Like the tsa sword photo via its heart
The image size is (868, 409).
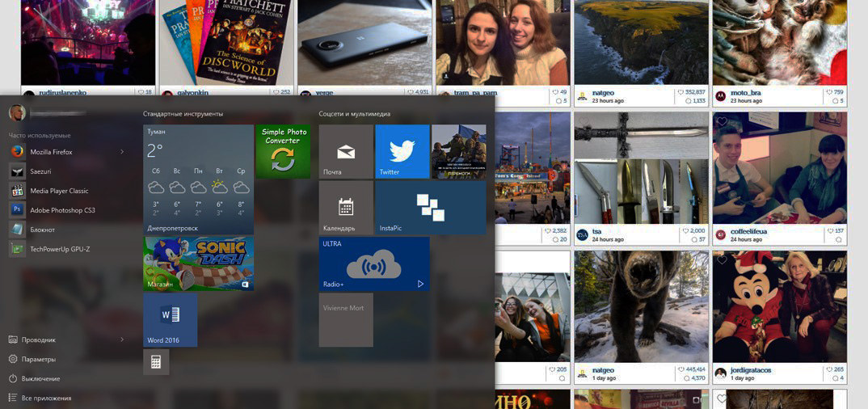584,121
